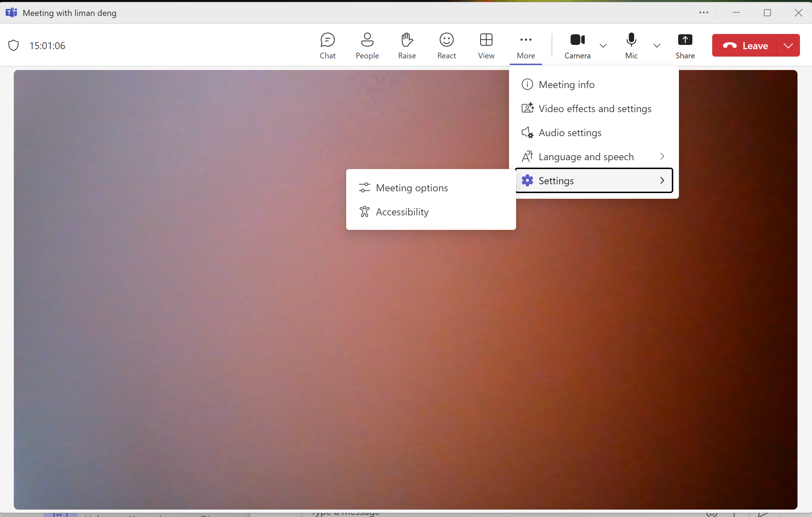Change layout with the View button
Image resolution: width=812 pixels, height=517 pixels.
[x=486, y=46]
